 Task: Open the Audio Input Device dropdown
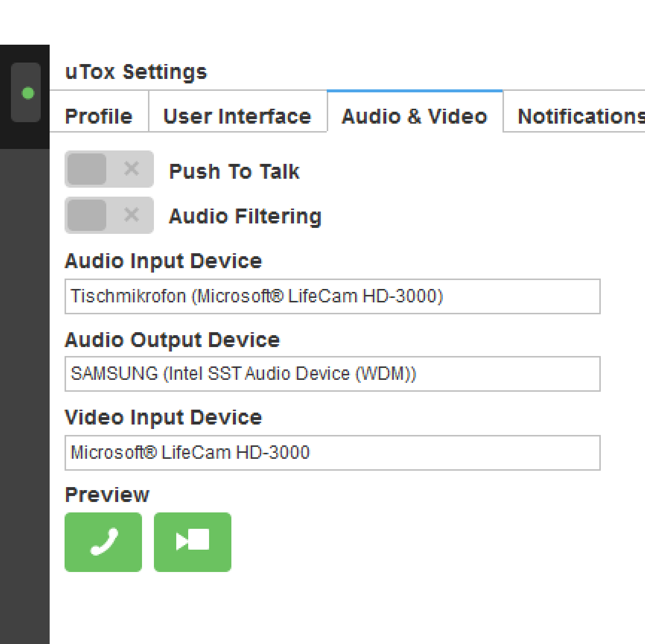tap(332, 296)
